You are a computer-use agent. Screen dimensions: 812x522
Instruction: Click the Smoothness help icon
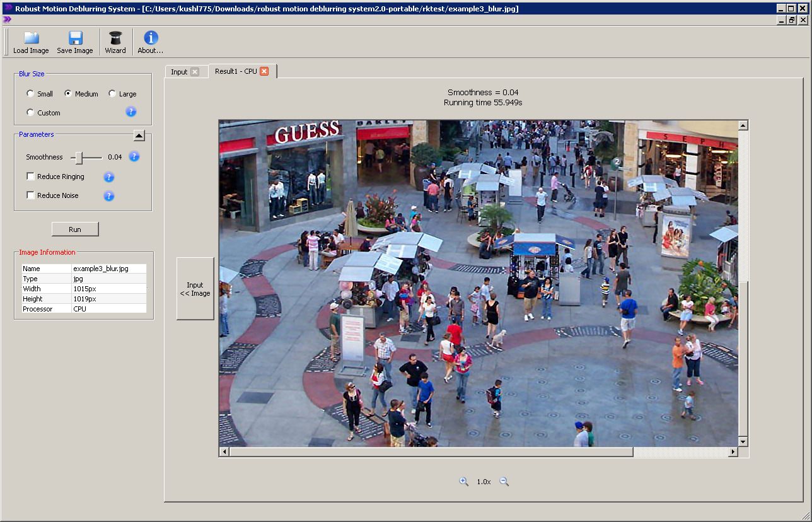coord(134,156)
